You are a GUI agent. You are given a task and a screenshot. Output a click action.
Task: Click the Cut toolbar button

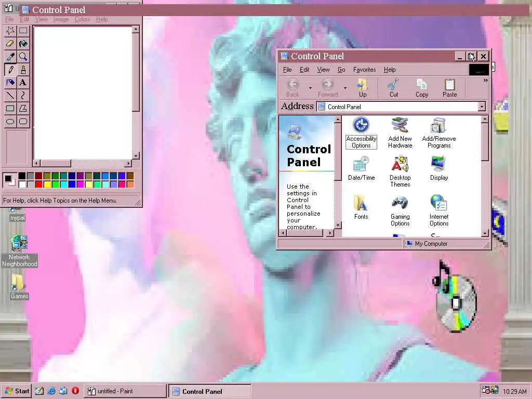point(394,88)
